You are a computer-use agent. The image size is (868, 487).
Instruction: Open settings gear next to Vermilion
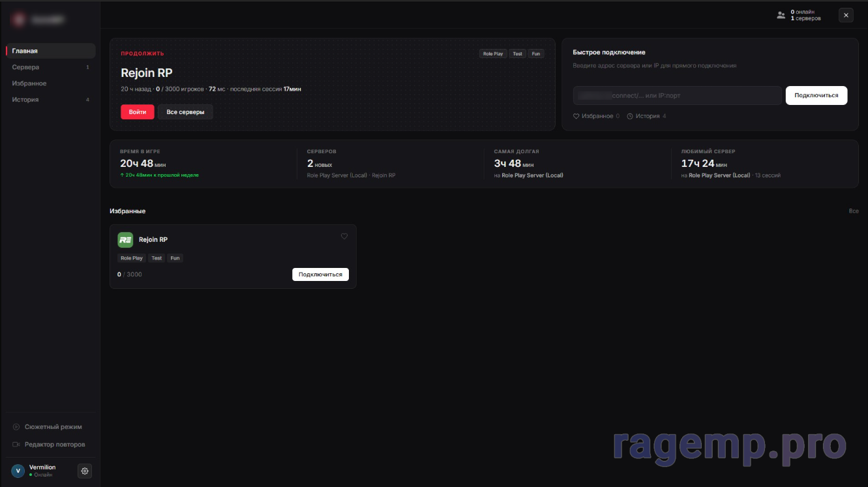click(x=85, y=471)
